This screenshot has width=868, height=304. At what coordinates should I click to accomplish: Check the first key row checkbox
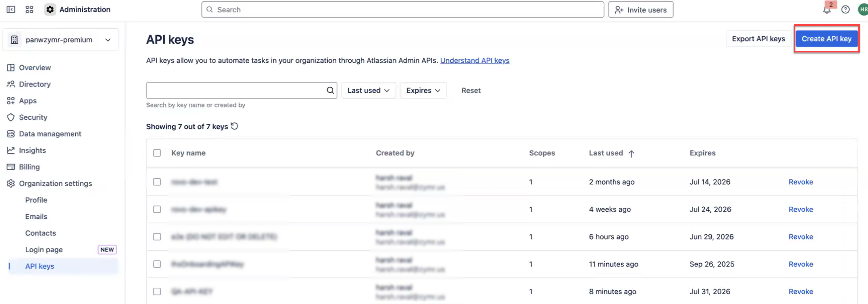coord(157,182)
